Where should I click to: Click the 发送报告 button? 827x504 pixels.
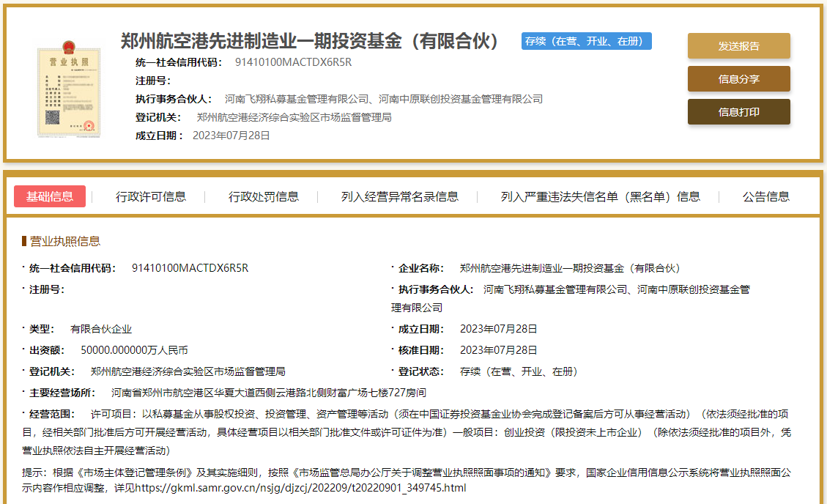click(738, 46)
